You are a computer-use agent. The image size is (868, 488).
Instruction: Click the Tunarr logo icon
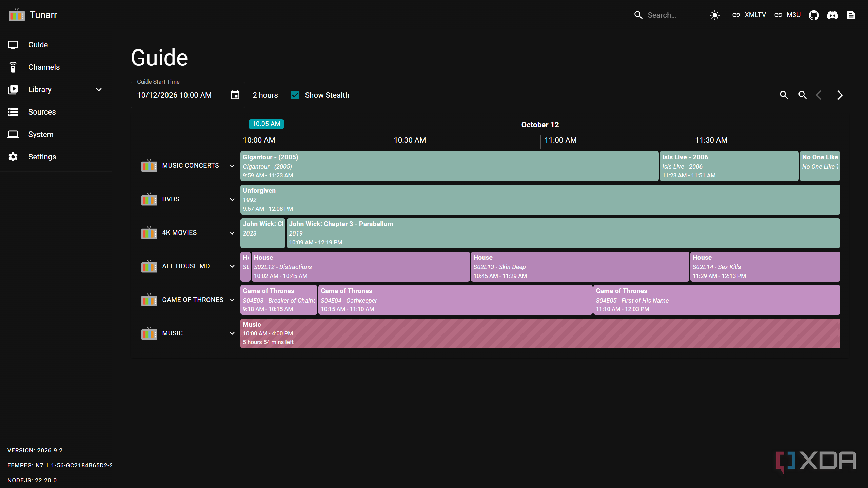click(x=17, y=15)
